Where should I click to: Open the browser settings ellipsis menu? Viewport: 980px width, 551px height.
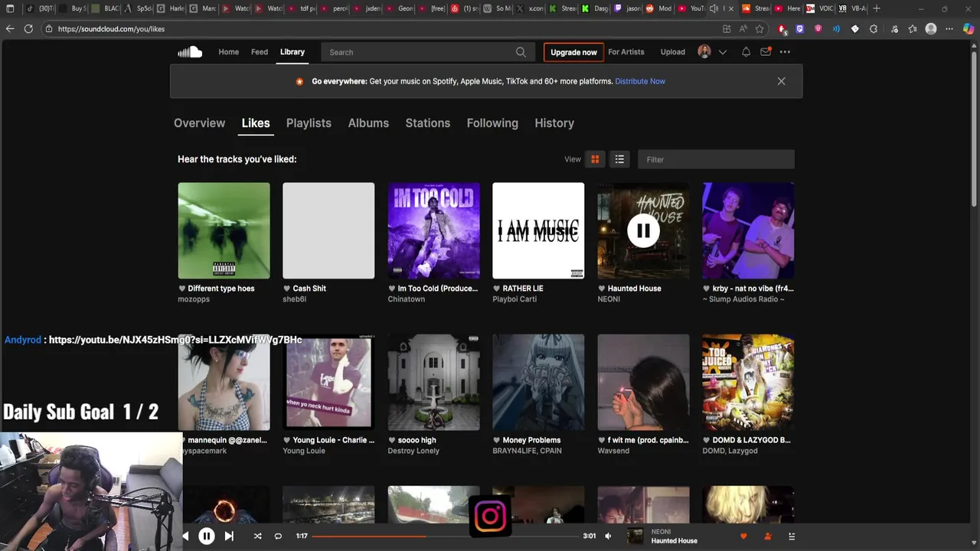(949, 28)
